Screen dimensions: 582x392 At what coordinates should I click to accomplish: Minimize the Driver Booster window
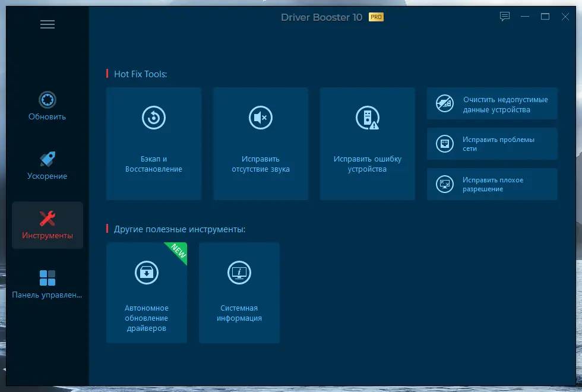[525, 17]
